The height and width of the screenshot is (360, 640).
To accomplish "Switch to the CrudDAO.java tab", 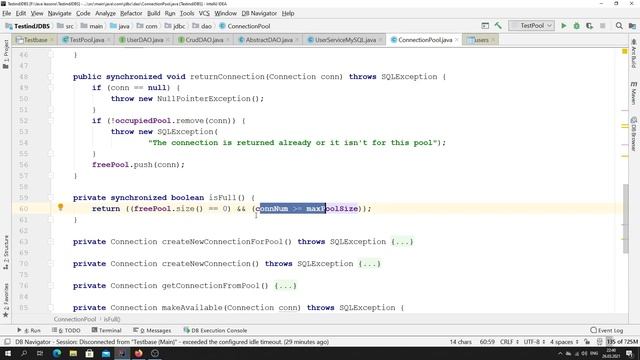I will coord(204,40).
